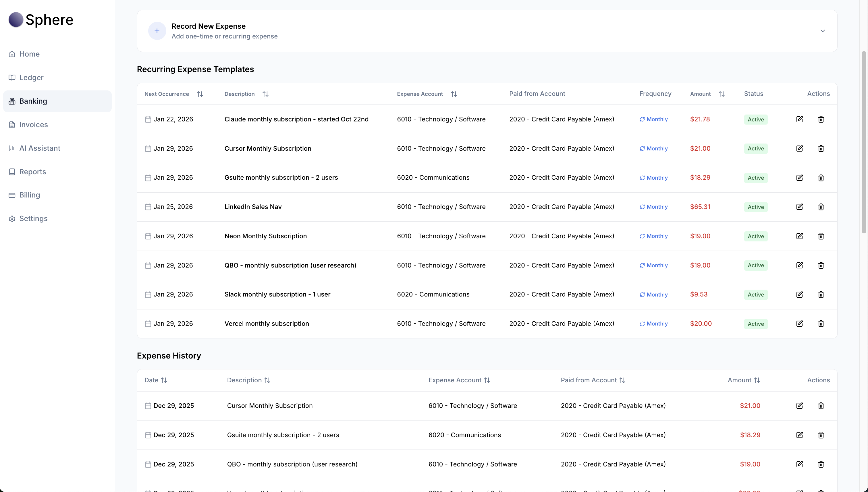Image resolution: width=868 pixels, height=492 pixels.
Task: Delete the Cursor Monthly Subscription template
Action: pos(821,149)
